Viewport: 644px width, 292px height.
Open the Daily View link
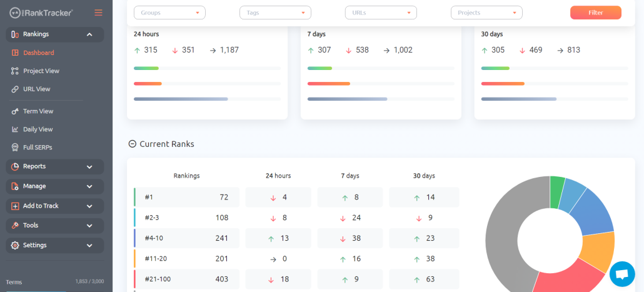tap(38, 129)
